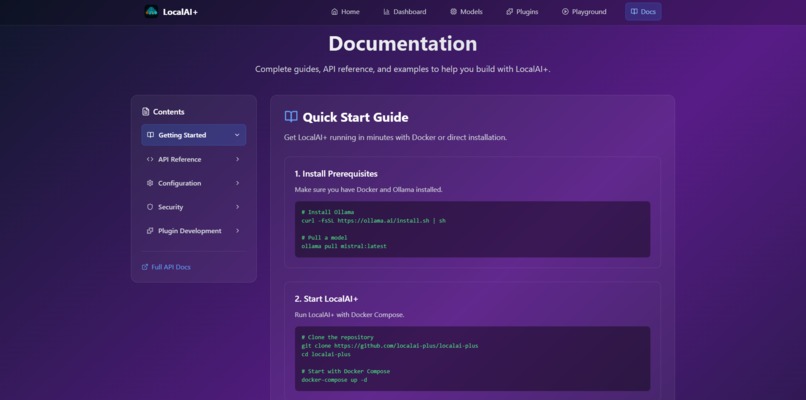Viewport: 806px width, 400px height.
Task: Click the 'Complete guides, API reference' subtitle
Action: tap(403, 69)
